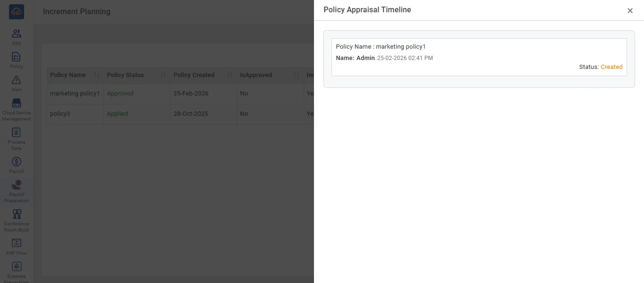Select the Payroll Preparation icon
The height and width of the screenshot is (283, 644).
17,185
